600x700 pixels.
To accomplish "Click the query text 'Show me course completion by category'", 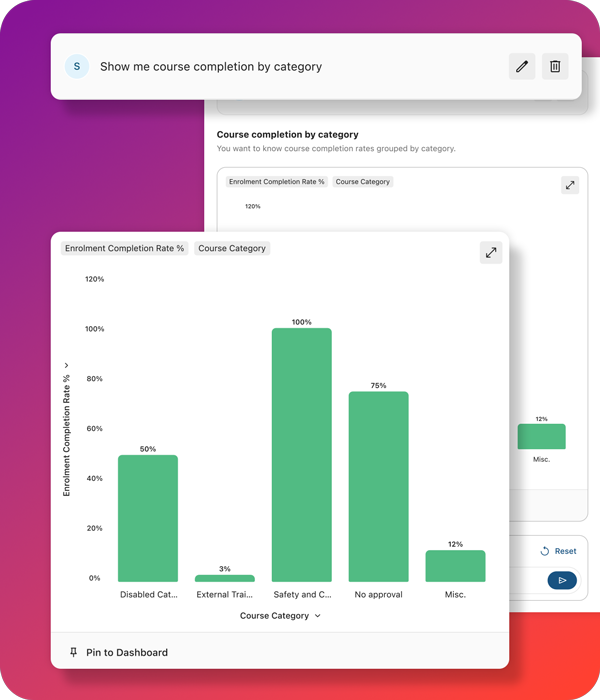I will click(211, 67).
